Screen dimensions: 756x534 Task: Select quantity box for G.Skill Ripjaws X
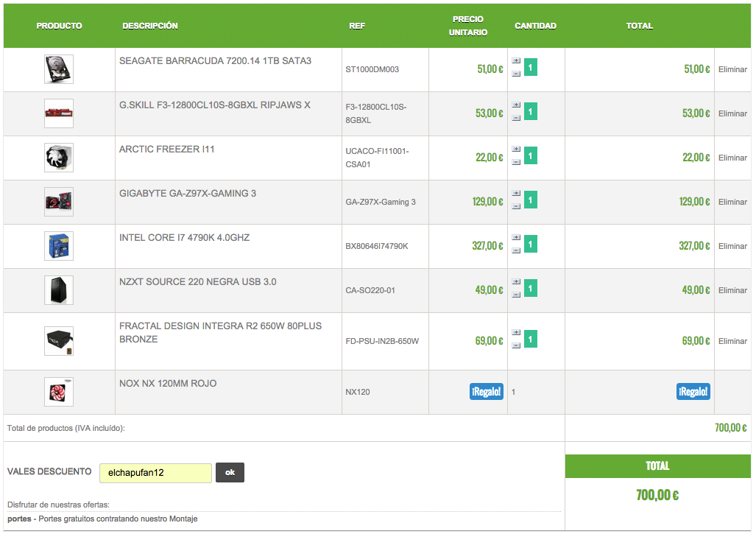[530, 111]
